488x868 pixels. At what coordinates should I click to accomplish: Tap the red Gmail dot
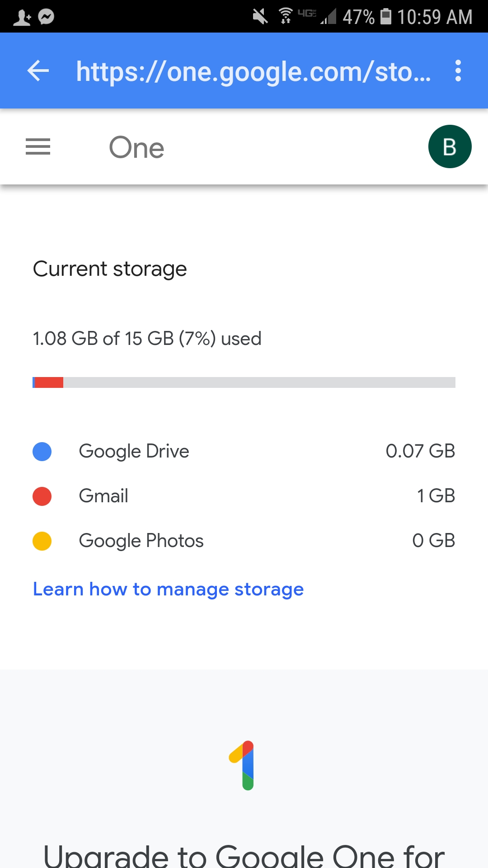pos(42,496)
